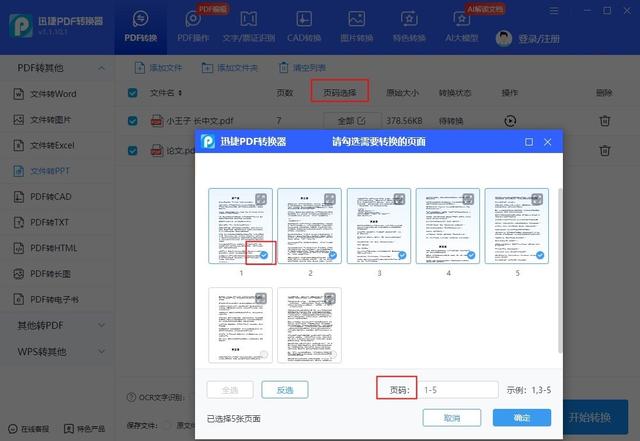
Task: Close the page selection dialog
Action: pos(548,142)
